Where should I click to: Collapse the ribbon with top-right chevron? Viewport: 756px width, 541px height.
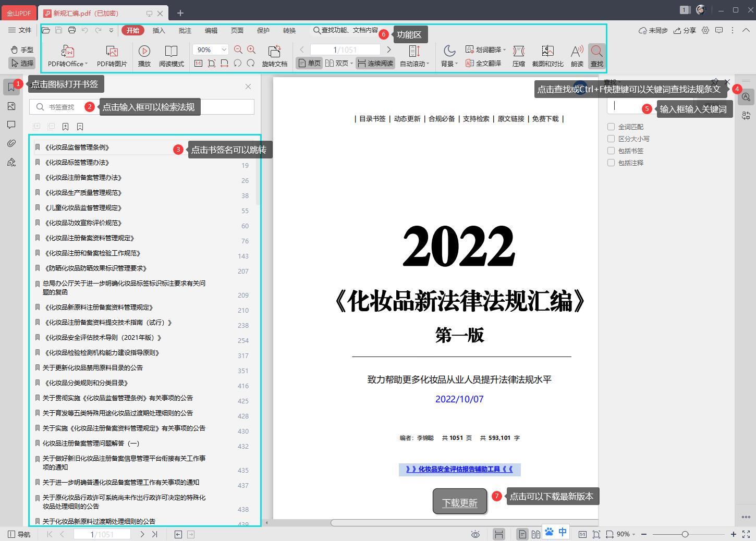point(746,30)
